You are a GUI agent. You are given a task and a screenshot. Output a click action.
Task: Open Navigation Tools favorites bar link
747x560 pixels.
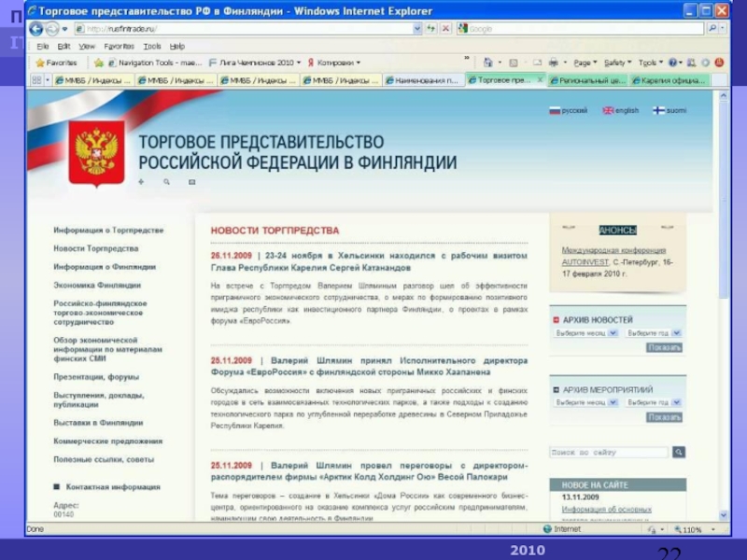click(155, 63)
